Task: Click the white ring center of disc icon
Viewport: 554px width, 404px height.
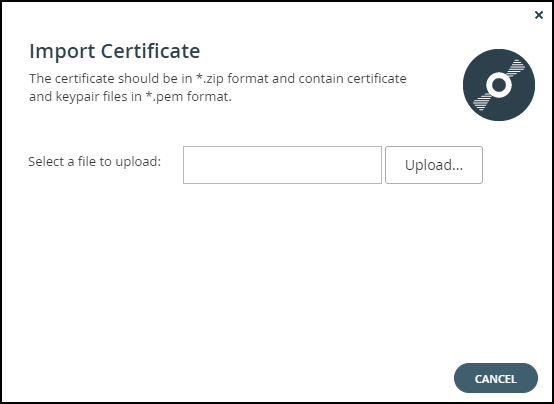Action: click(x=499, y=85)
